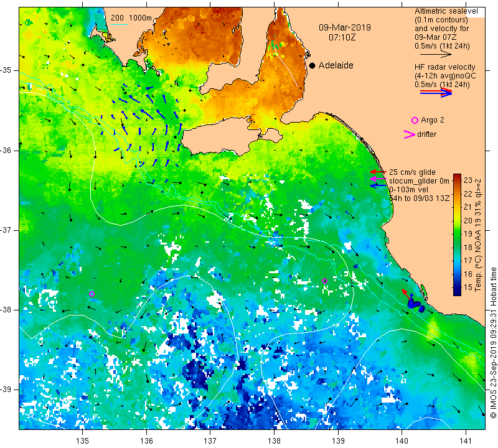Viewport: 498px width, 448px height.
Task: Click the magenta Argo legend circle
Action: pyautogui.click(x=415, y=120)
